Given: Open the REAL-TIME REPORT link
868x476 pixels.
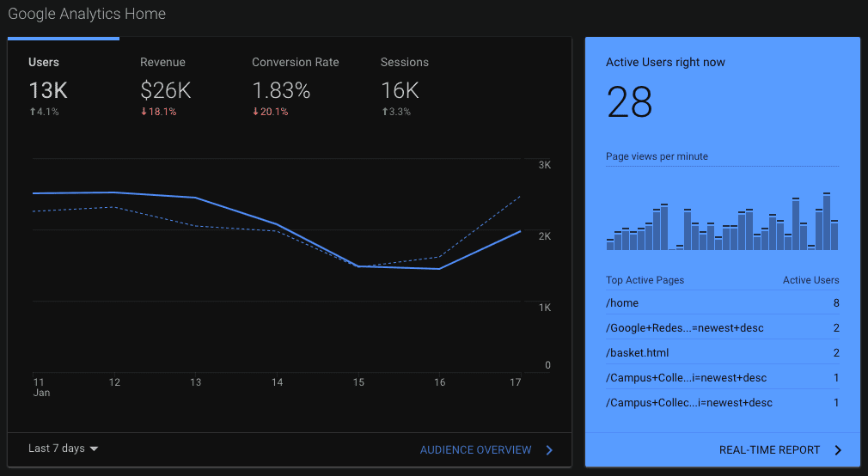Looking at the screenshot, I should pos(769,450).
